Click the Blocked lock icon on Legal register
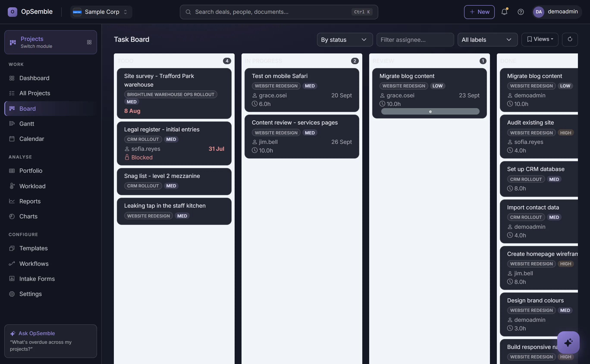Screen dimensions: 590x364 127,157
